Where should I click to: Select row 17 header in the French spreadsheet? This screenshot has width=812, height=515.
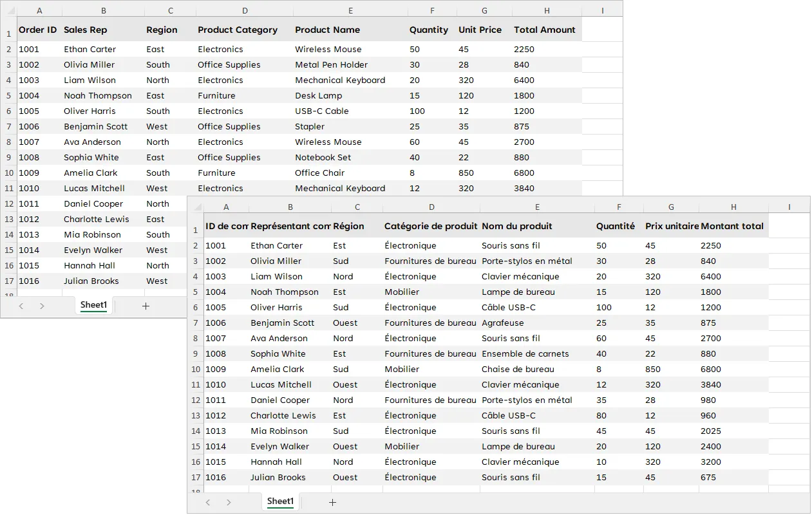click(196, 477)
